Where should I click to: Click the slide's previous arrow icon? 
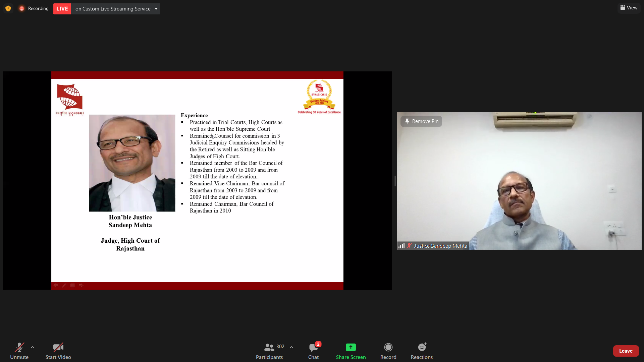click(x=56, y=285)
